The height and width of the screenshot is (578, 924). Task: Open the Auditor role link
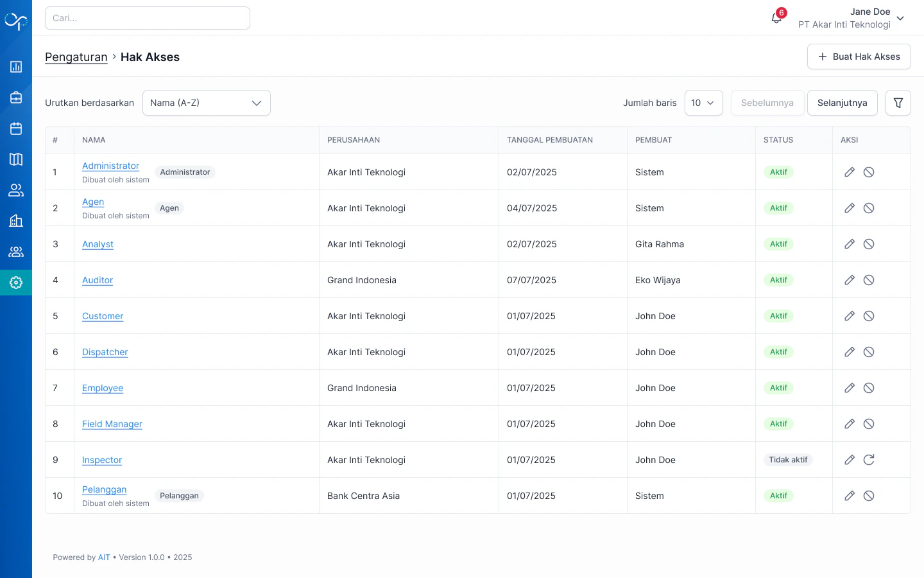coord(98,280)
